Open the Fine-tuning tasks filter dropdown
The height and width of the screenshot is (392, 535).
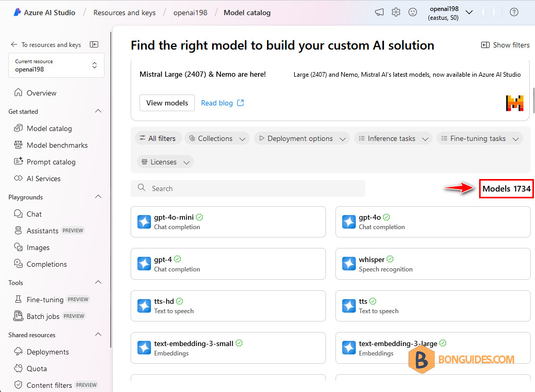tap(480, 138)
